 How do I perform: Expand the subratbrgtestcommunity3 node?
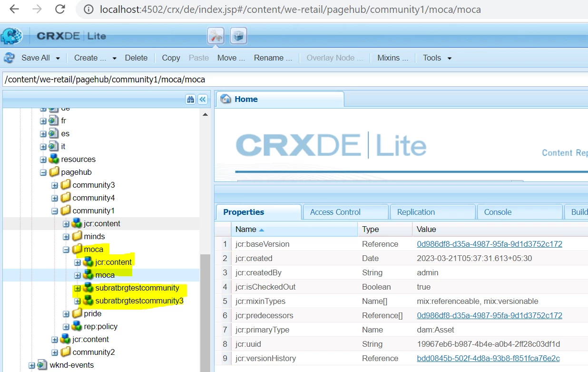(78, 301)
